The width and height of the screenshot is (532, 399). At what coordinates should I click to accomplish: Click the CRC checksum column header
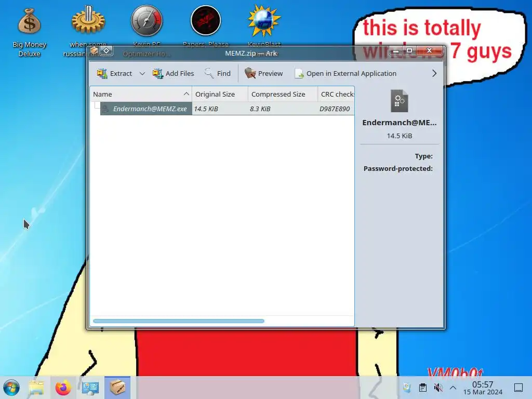click(x=336, y=94)
